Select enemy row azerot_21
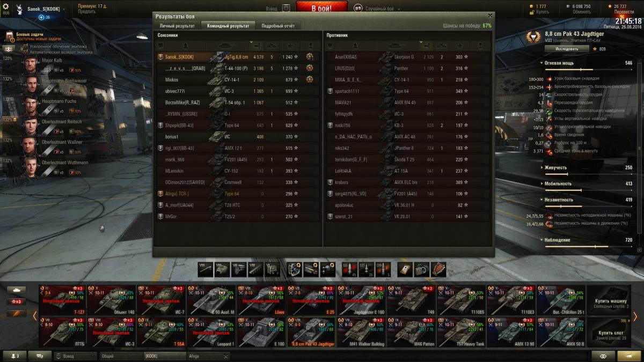 pos(407,217)
